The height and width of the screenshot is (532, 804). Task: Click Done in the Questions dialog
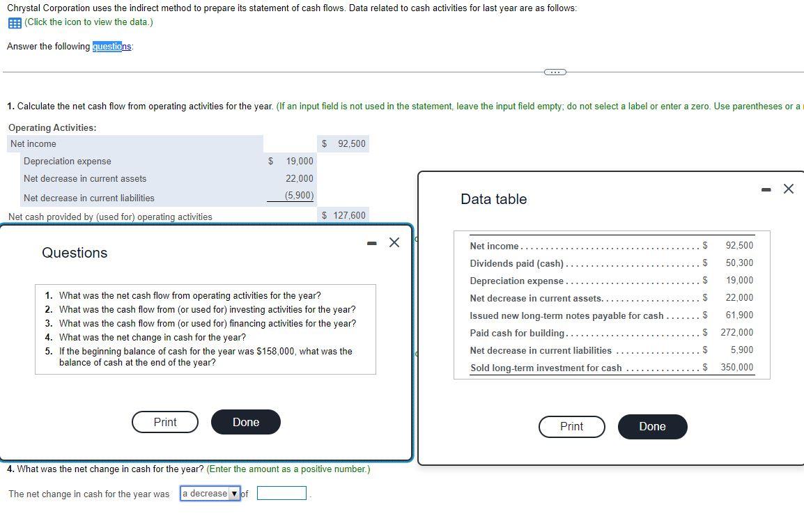[245, 422]
